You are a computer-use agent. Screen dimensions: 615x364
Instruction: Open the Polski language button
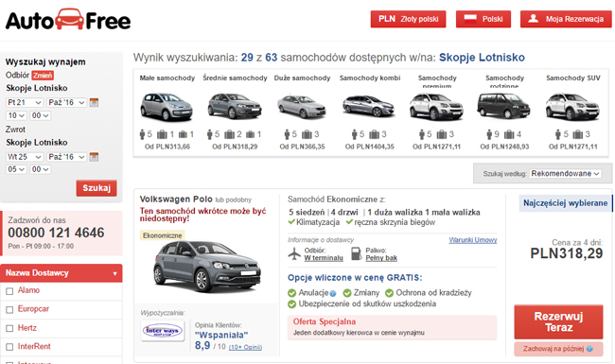(x=483, y=19)
